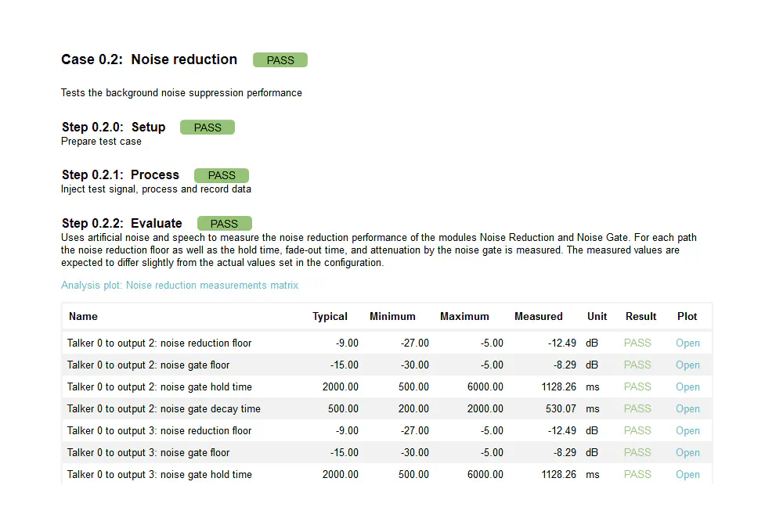Click the Minimum column header
The image size is (783, 532).
(392, 316)
